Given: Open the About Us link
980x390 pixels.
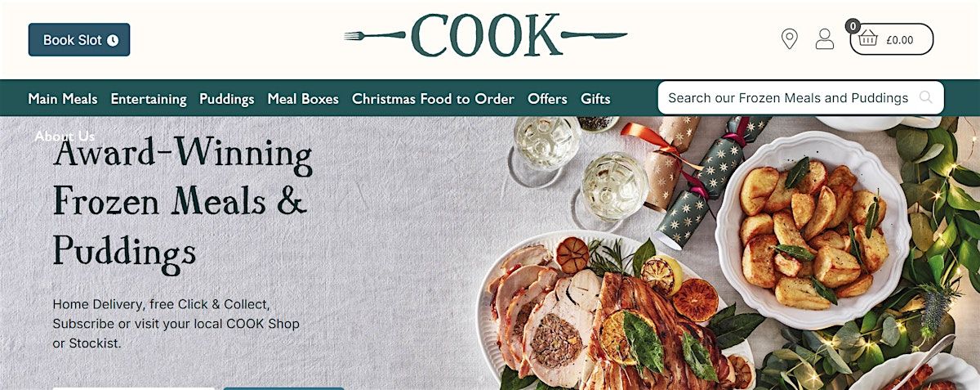Looking at the screenshot, I should click(65, 137).
